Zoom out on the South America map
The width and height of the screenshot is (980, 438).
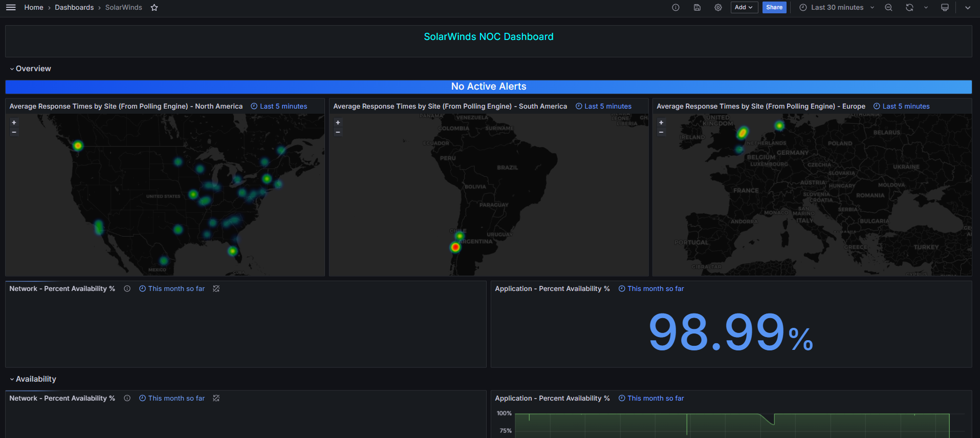(x=338, y=132)
